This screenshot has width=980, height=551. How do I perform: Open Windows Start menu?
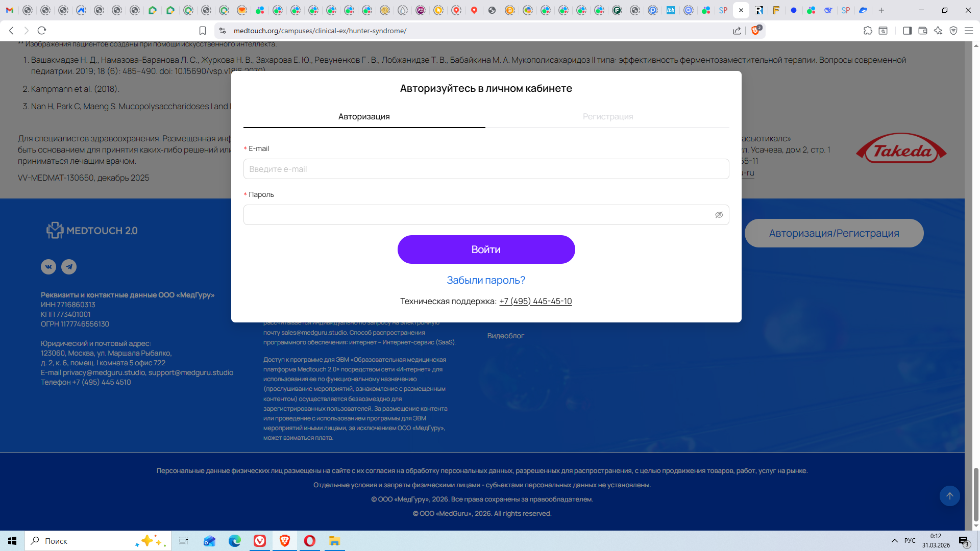click(x=12, y=541)
